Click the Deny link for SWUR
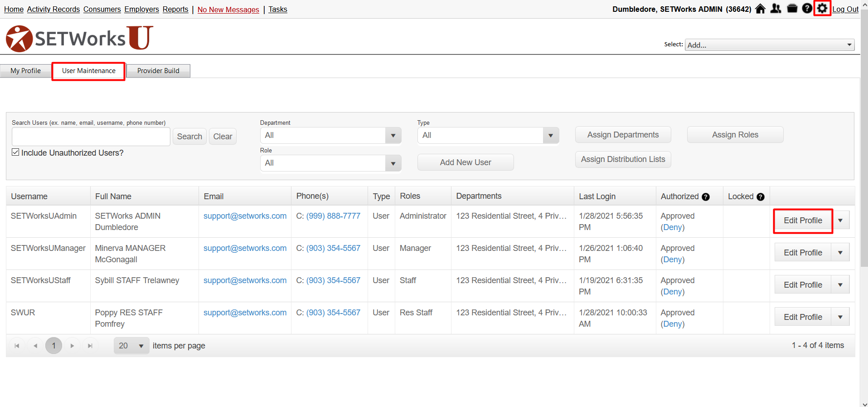 point(673,324)
